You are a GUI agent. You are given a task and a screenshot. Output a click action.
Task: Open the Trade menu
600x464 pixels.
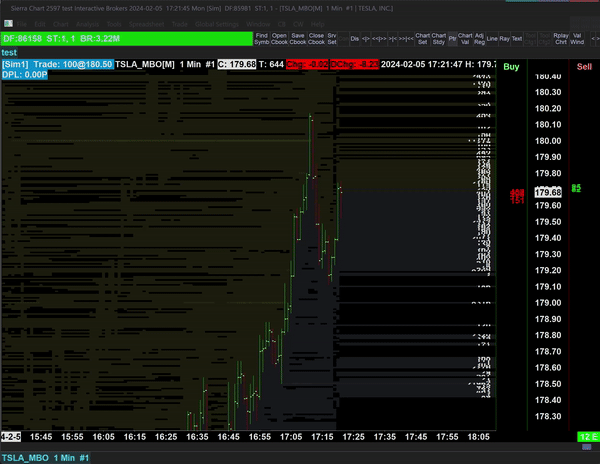point(179,24)
